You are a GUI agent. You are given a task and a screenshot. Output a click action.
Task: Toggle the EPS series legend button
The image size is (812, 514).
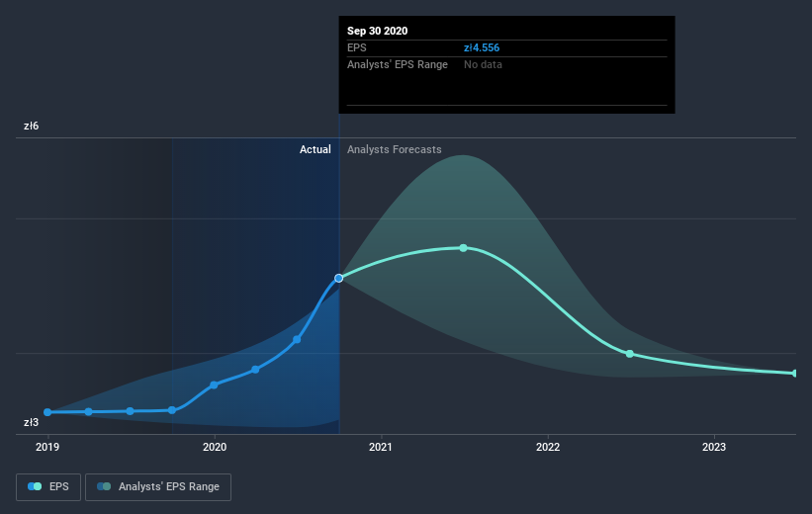47,486
